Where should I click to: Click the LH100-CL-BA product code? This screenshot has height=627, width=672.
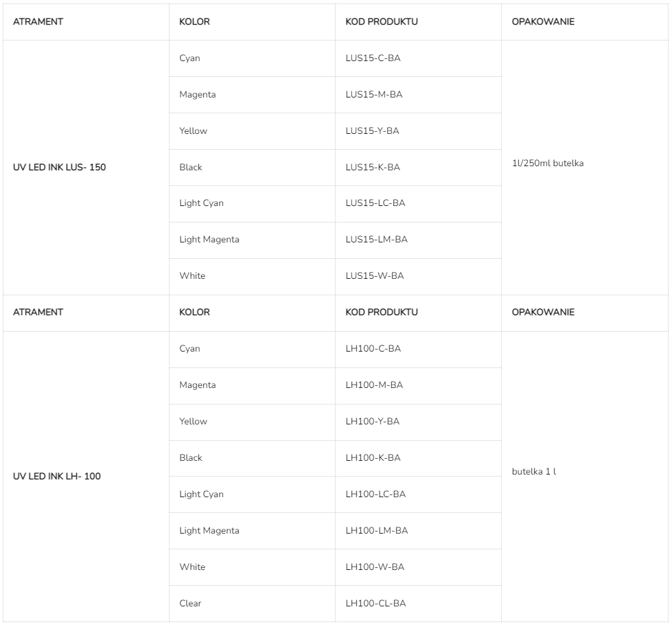coord(375,604)
